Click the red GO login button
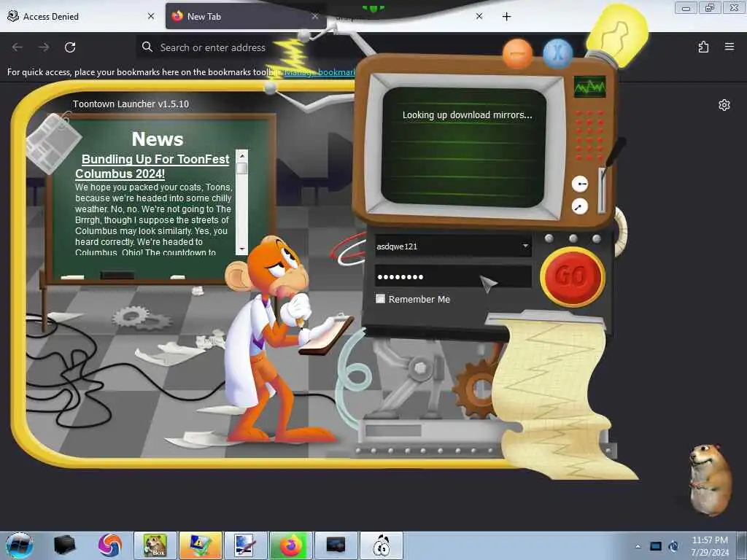Screen dimensions: 747x560 pyautogui.click(x=573, y=276)
